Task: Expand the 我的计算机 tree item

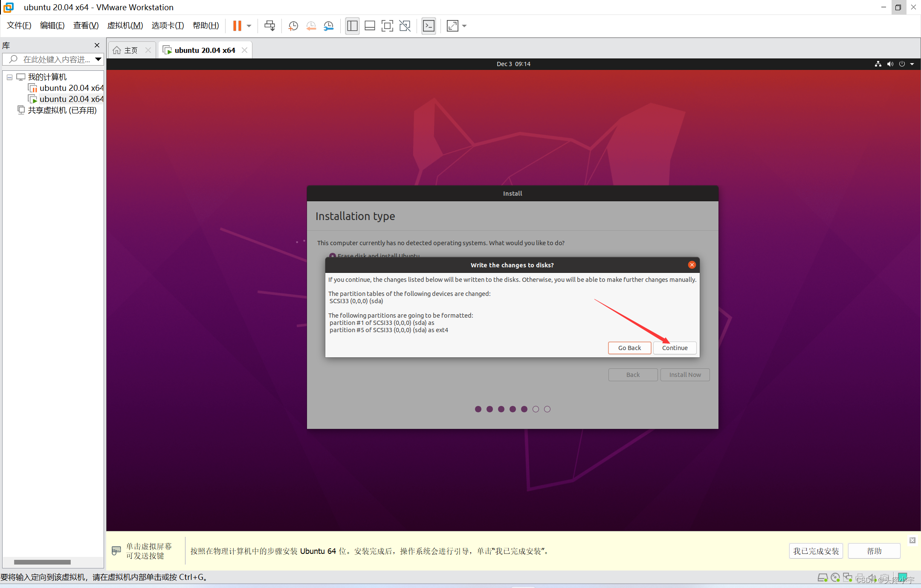Action: click(9, 76)
